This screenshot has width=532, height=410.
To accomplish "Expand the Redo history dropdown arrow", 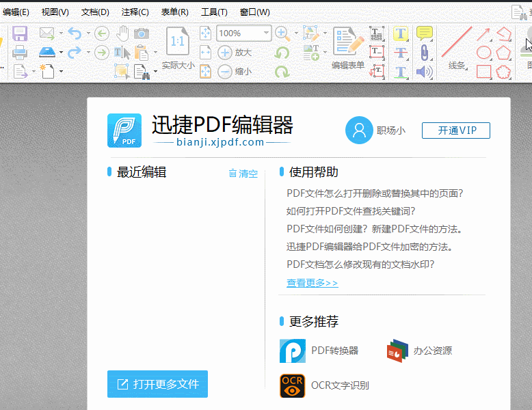I will (89, 52).
